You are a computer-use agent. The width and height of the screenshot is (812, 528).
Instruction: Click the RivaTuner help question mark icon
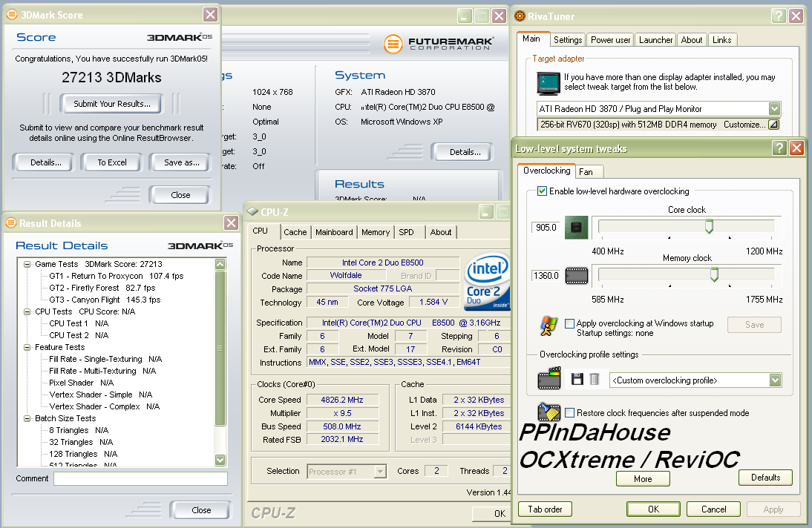pos(778,16)
